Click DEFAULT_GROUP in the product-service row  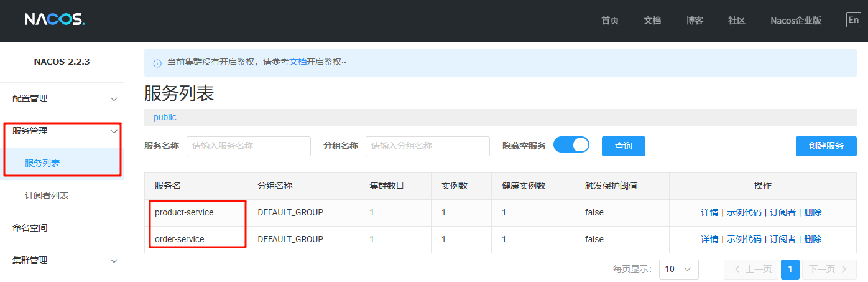tap(290, 212)
